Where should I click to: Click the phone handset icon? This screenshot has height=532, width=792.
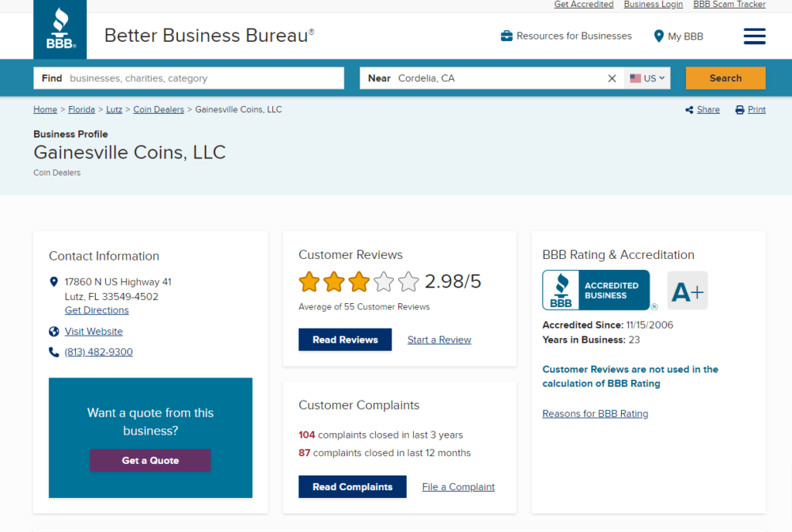54,352
